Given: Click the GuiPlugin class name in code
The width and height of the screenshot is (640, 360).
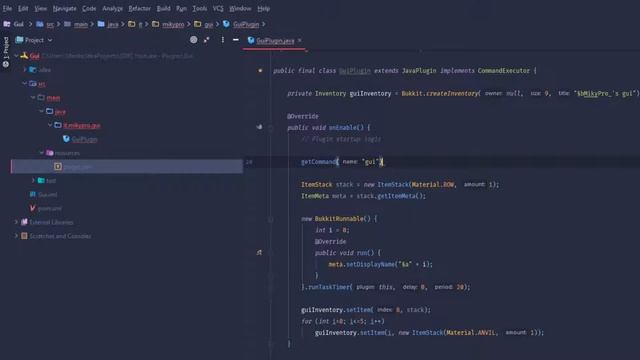Looking at the screenshot, I should coord(355,71).
